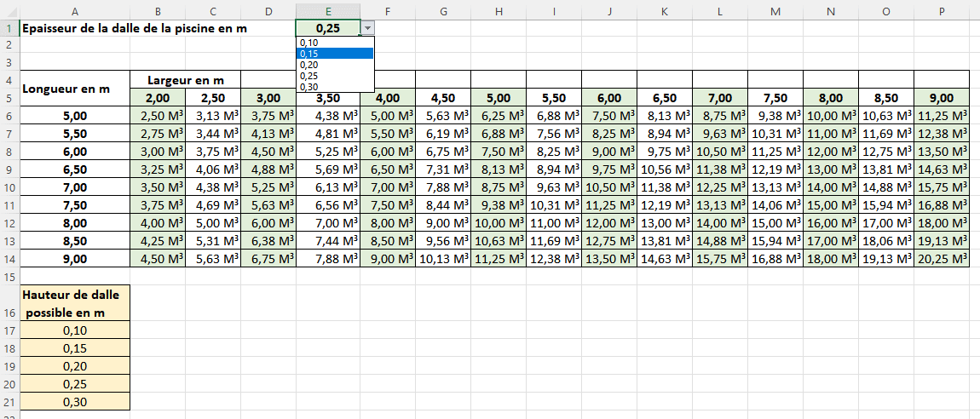Click cell E1 showing 0,25
Image resolution: width=980 pixels, height=419 pixels.
click(x=327, y=28)
